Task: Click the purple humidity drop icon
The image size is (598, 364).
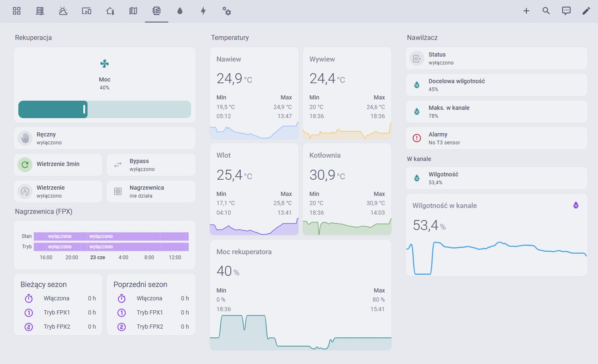Action: tap(576, 205)
